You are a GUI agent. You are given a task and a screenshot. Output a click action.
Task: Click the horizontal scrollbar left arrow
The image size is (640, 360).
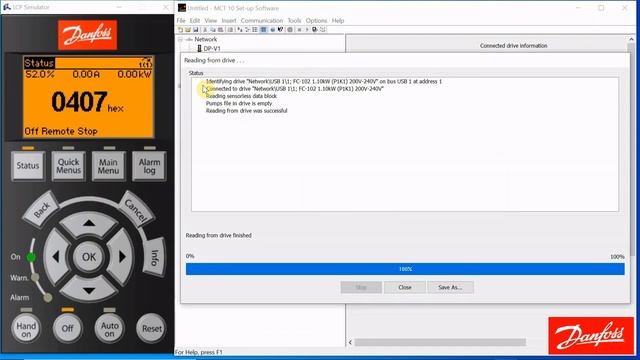(x=350, y=342)
